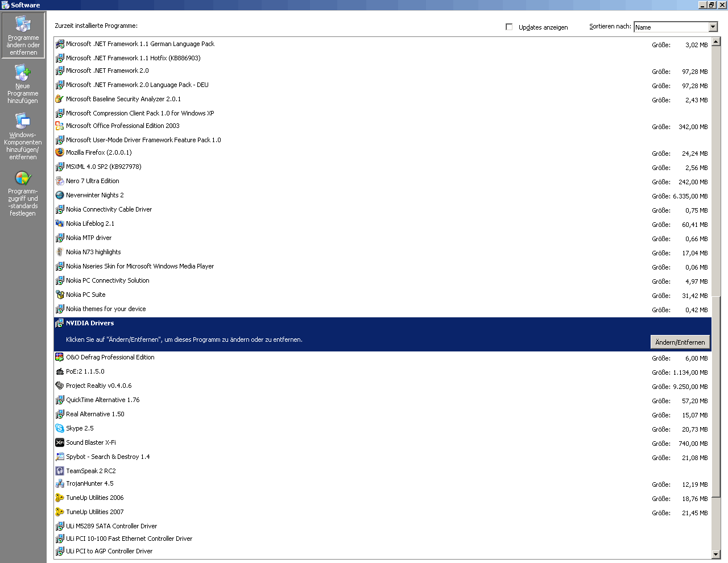Open the 'Sortieren nach' dropdown arrow
The image size is (728, 563).
(713, 27)
